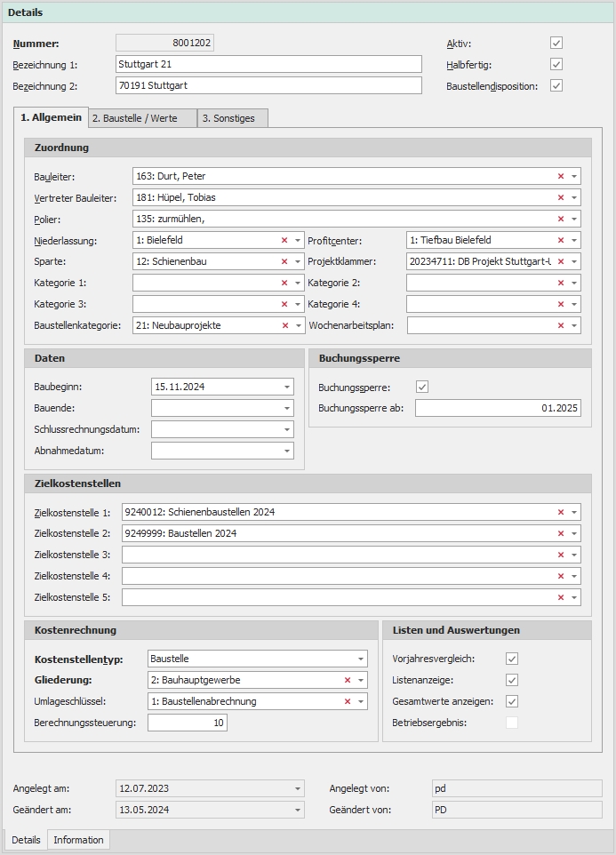
Task: Clear Vertreter Bauleiter using red X icon
Action: pyautogui.click(x=561, y=197)
